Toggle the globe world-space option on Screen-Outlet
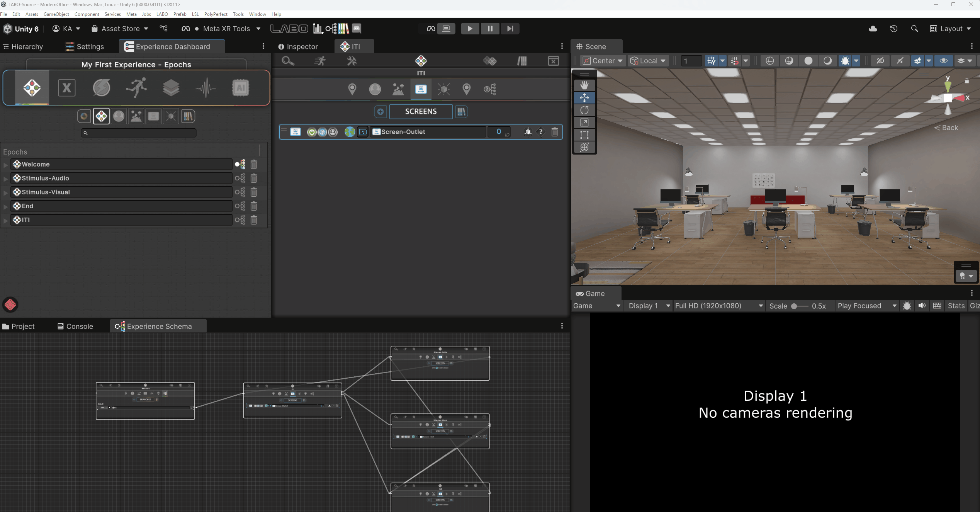This screenshot has height=512, width=980. (x=350, y=132)
